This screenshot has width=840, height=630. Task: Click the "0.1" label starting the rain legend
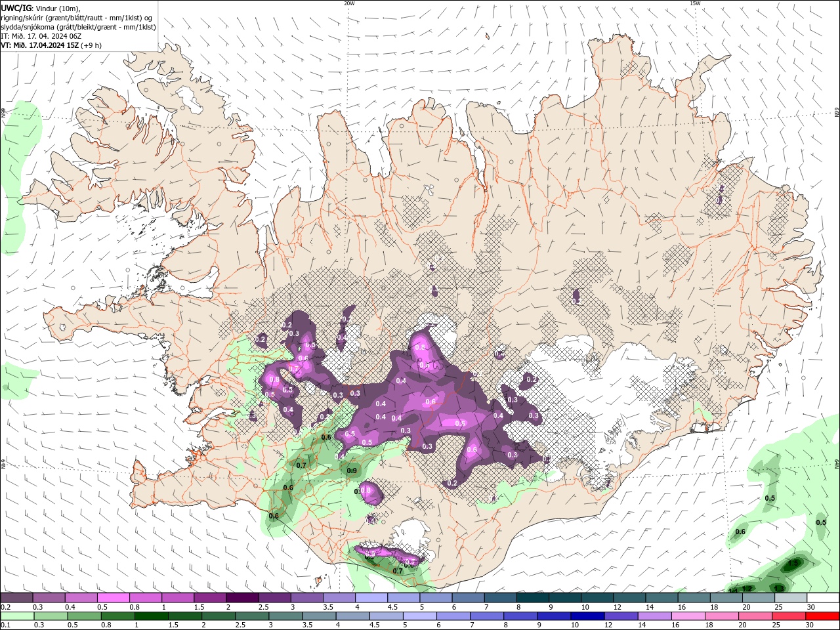(x=5, y=625)
